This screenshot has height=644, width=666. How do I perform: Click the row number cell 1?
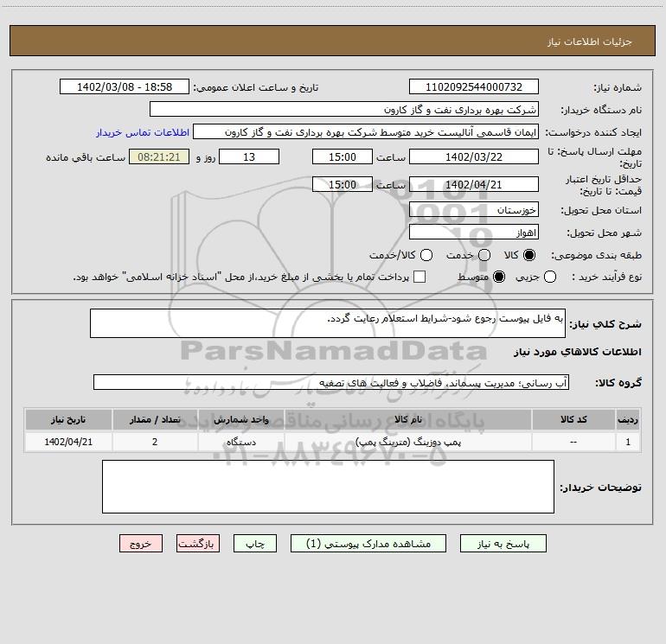coord(628,442)
